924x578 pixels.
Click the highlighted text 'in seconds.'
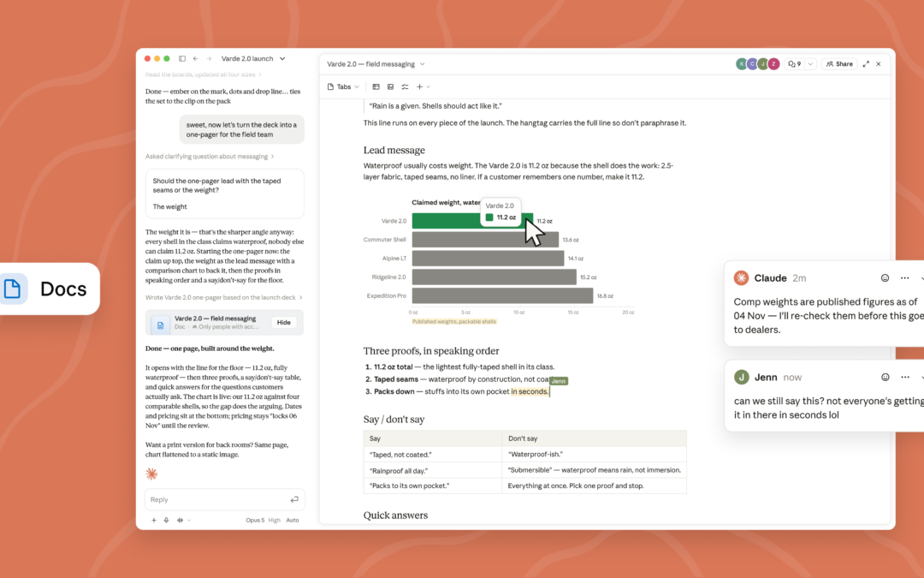[530, 391]
